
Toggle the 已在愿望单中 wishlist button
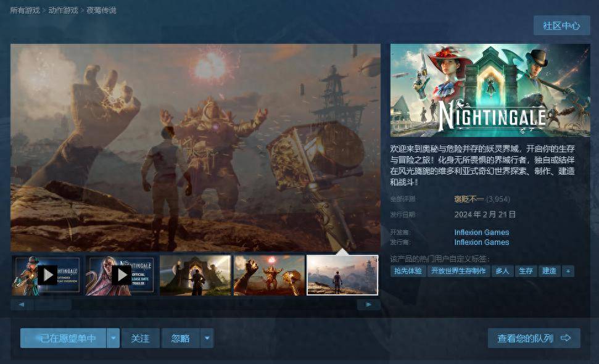pyautogui.click(x=64, y=338)
